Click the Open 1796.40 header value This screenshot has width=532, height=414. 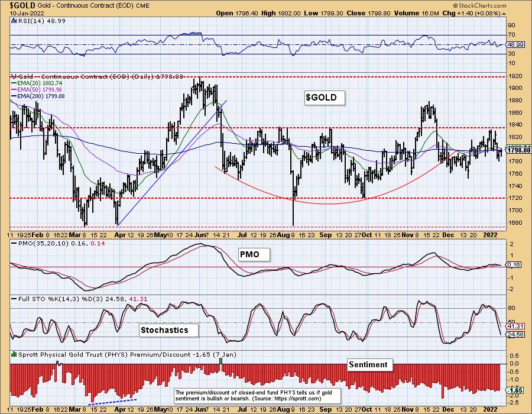(237, 14)
